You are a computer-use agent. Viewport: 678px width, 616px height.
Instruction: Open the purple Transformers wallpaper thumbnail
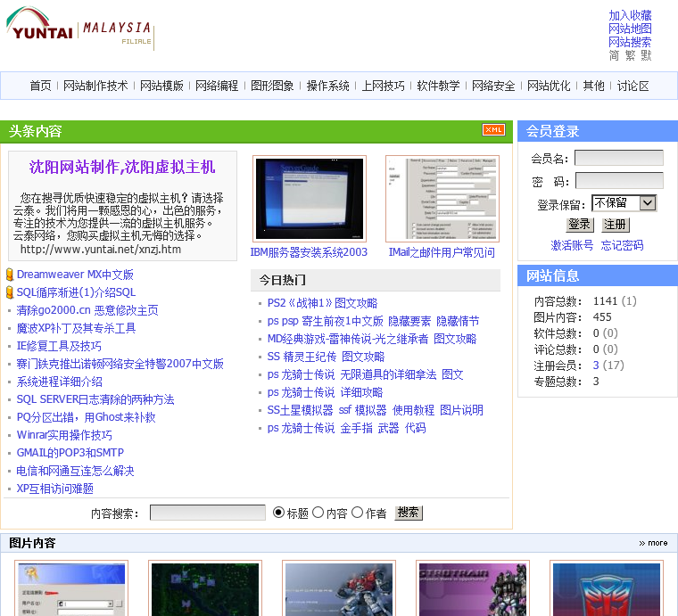pos(473,588)
